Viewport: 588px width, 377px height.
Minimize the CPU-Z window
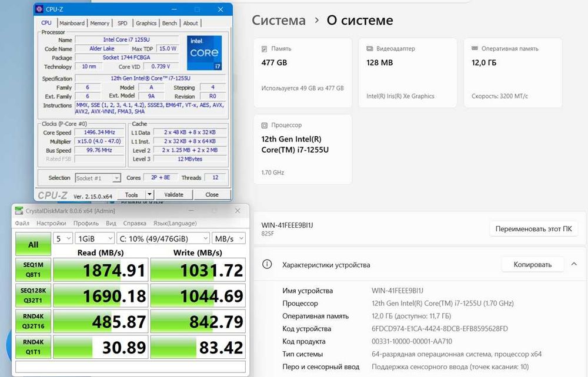(175, 9)
